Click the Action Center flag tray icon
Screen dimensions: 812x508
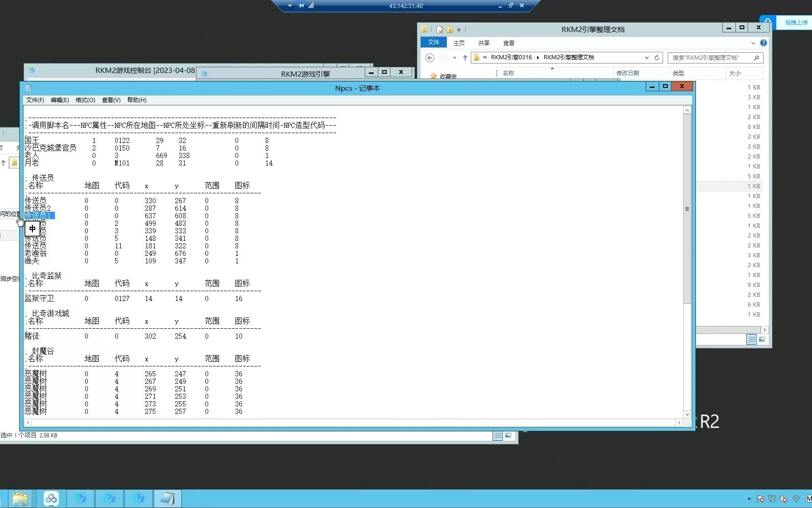coord(760,499)
